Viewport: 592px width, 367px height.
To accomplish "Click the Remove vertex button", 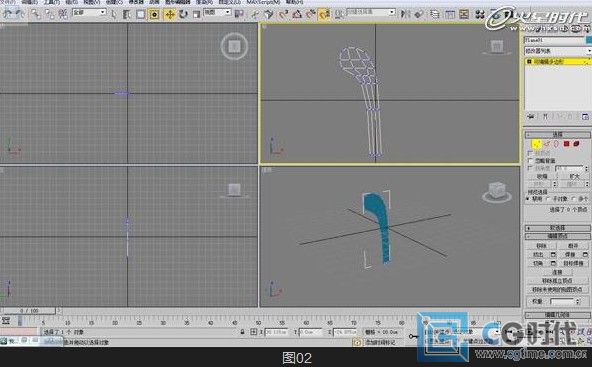I will point(542,246).
